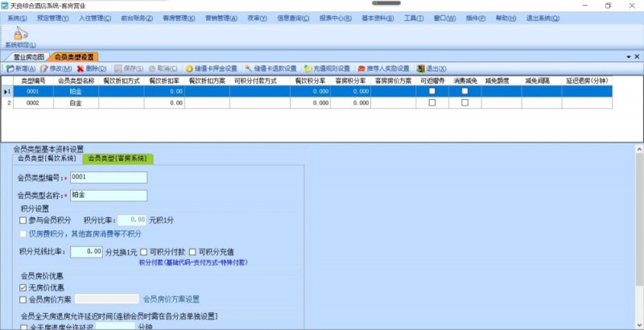Screen dimensions: 644x330
Task: Click the 延迟退房(分钟) column header
Action: point(587,80)
